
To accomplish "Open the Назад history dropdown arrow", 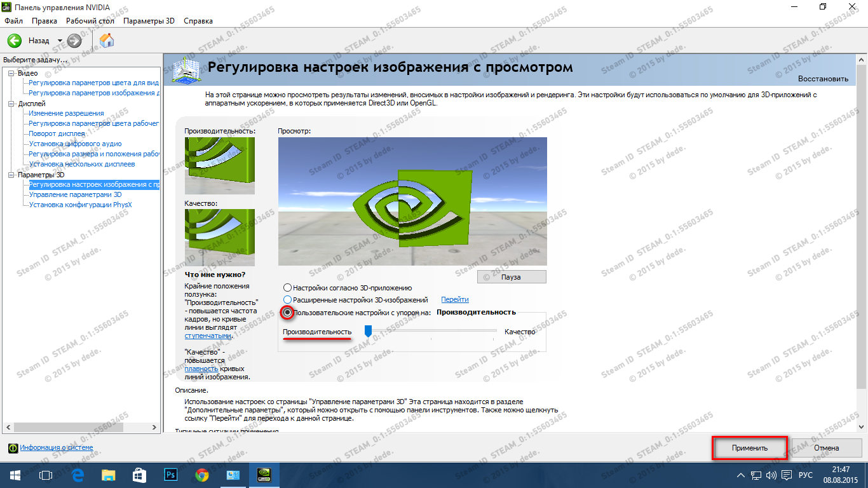I will tap(60, 41).
